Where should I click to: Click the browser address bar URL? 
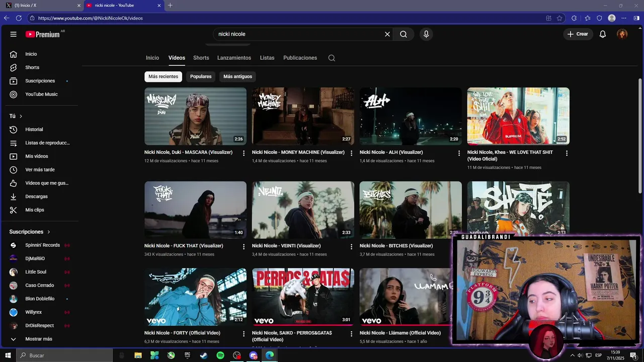tap(91, 18)
